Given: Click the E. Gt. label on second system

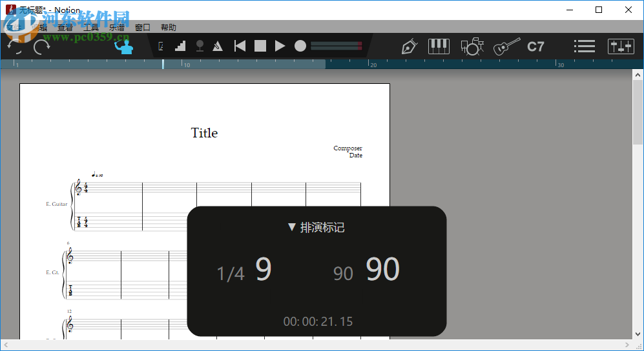Looking at the screenshot, I should pos(52,272).
